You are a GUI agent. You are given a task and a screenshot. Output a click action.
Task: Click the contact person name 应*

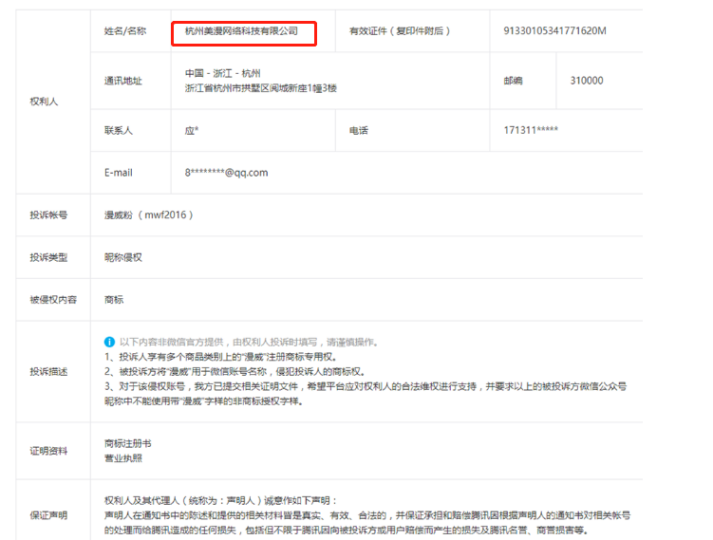point(192,131)
